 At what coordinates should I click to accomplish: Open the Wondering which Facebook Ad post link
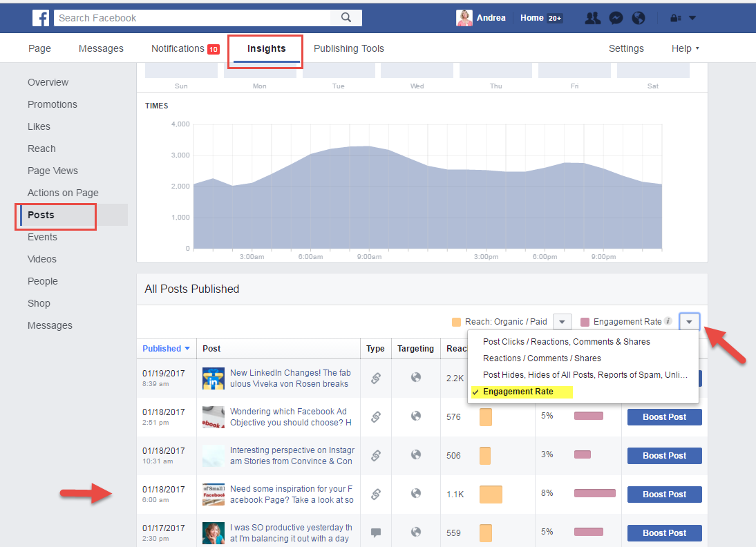pyautogui.click(x=290, y=417)
